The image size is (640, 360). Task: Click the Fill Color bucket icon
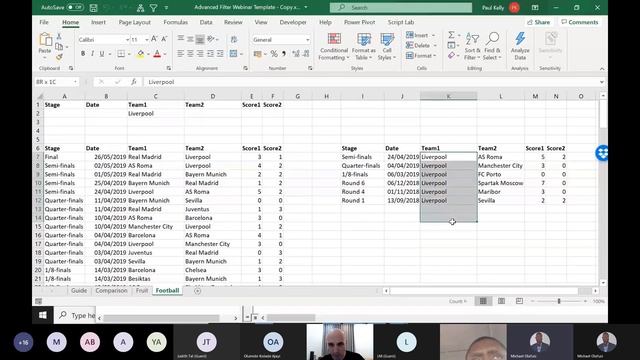point(140,53)
